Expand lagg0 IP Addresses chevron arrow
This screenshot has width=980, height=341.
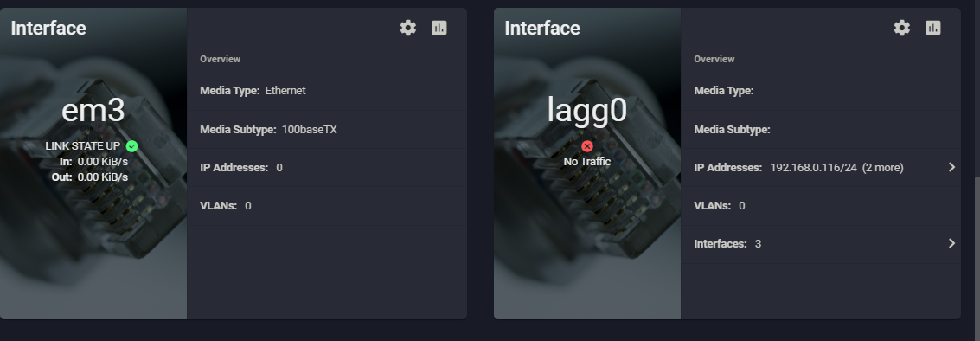click(x=951, y=167)
